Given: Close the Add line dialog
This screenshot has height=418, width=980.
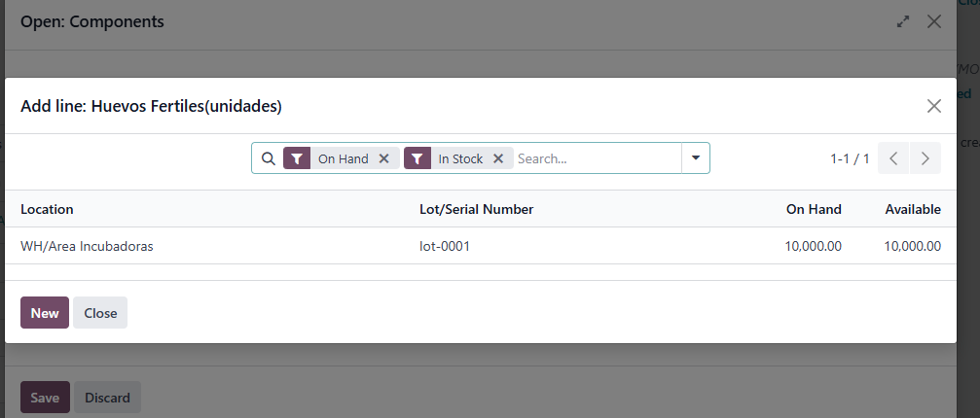Looking at the screenshot, I should 933,106.
